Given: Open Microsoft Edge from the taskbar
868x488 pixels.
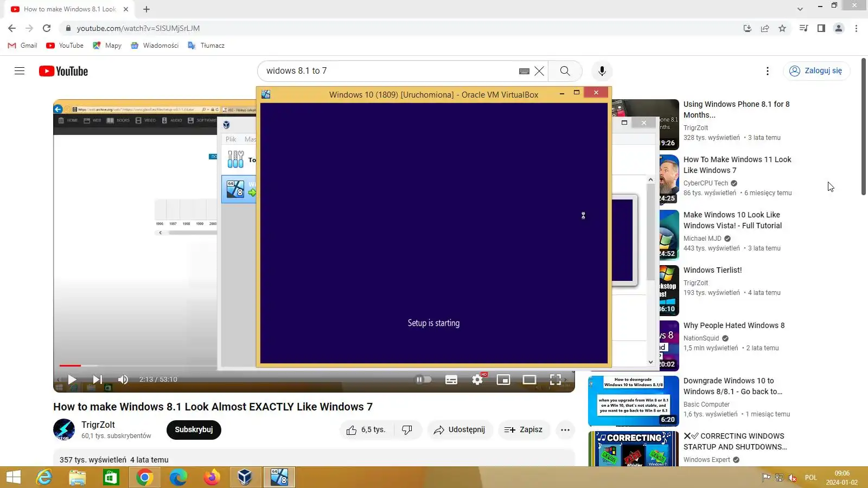Looking at the screenshot, I should click(x=178, y=477).
